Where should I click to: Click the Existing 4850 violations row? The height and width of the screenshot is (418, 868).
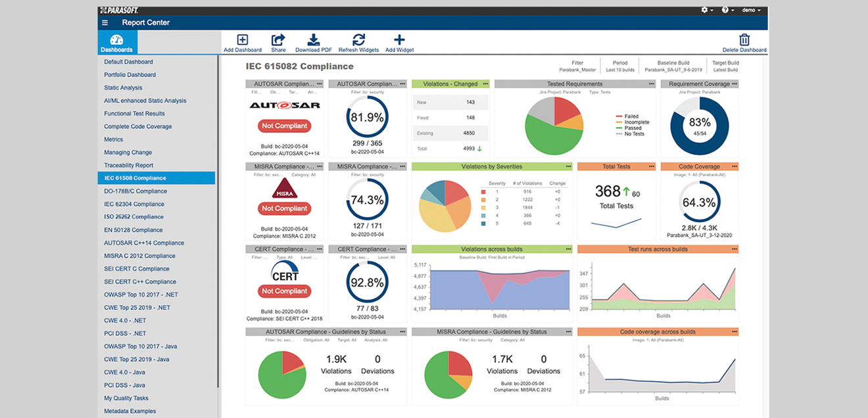(x=451, y=133)
